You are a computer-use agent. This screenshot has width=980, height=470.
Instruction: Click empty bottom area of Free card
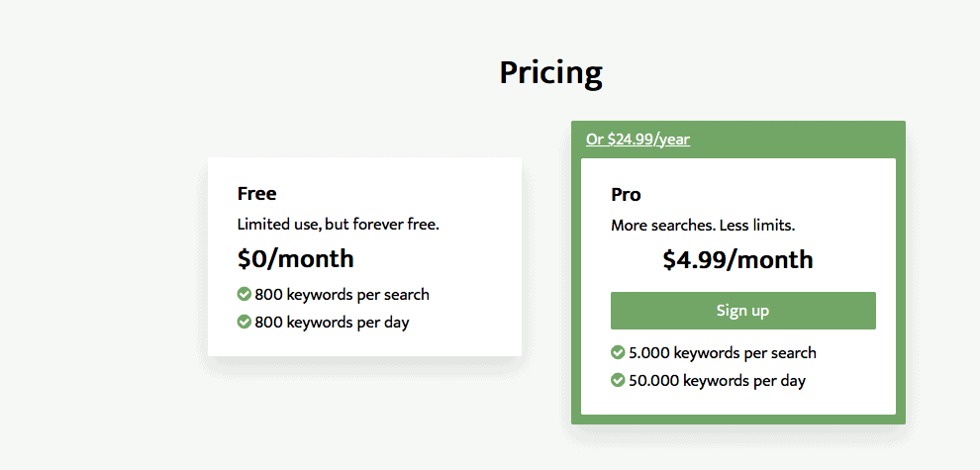click(364, 344)
